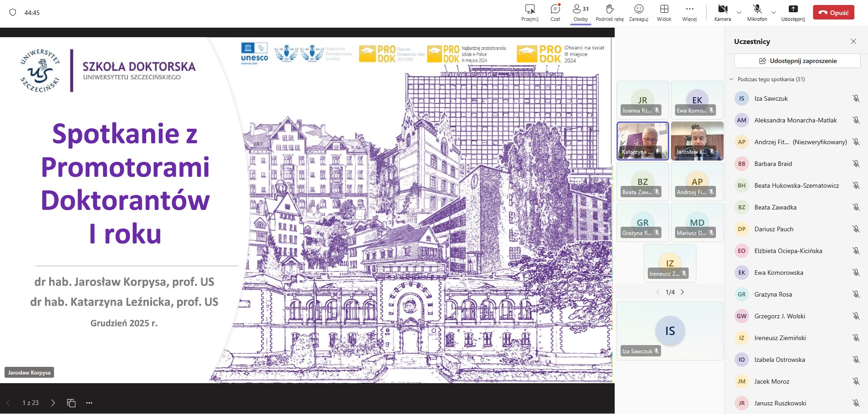Open slide more actions ellipsis
The width and height of the screenshot is (868, 414).
coord(89,403)
